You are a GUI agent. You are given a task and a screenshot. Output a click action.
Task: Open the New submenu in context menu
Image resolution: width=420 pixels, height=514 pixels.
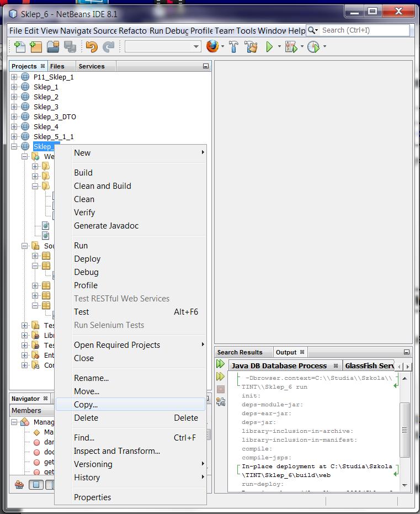tap(130, 153)
